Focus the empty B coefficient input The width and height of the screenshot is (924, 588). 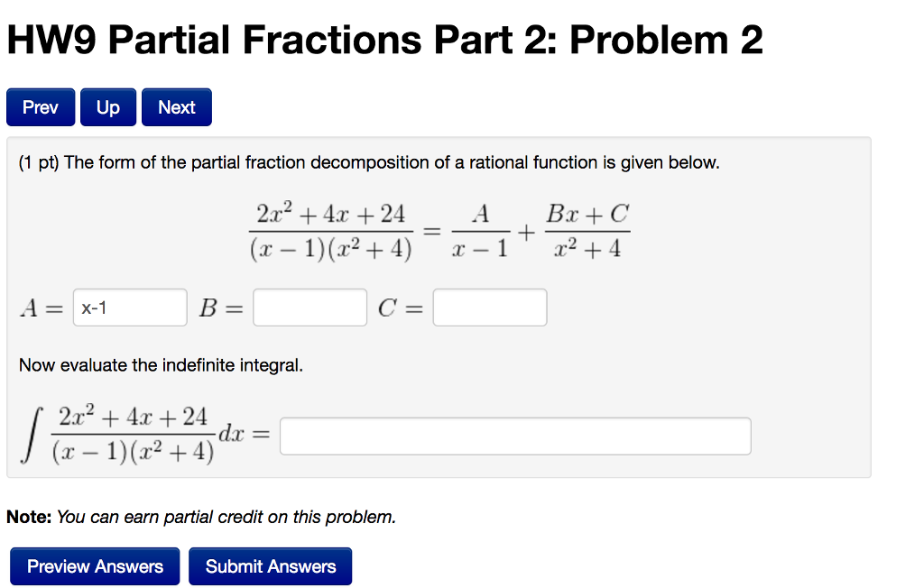(310, 307)
